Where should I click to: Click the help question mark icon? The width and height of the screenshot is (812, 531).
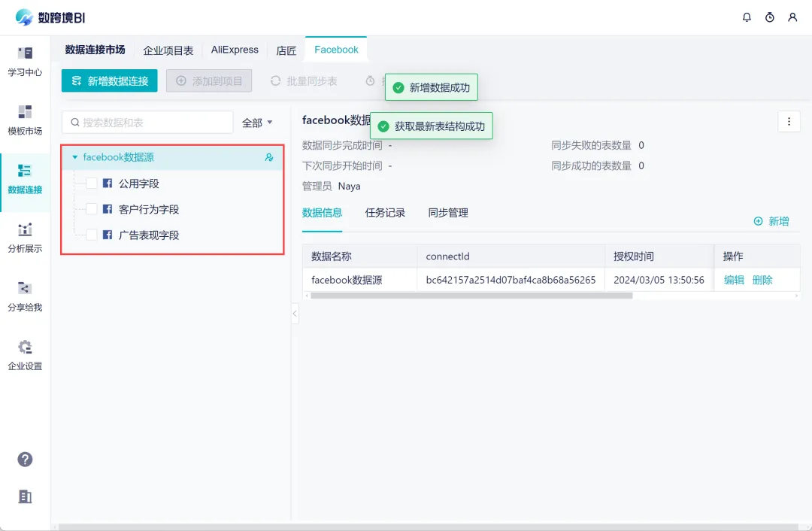pyautogui.click(x=26, y=460)
